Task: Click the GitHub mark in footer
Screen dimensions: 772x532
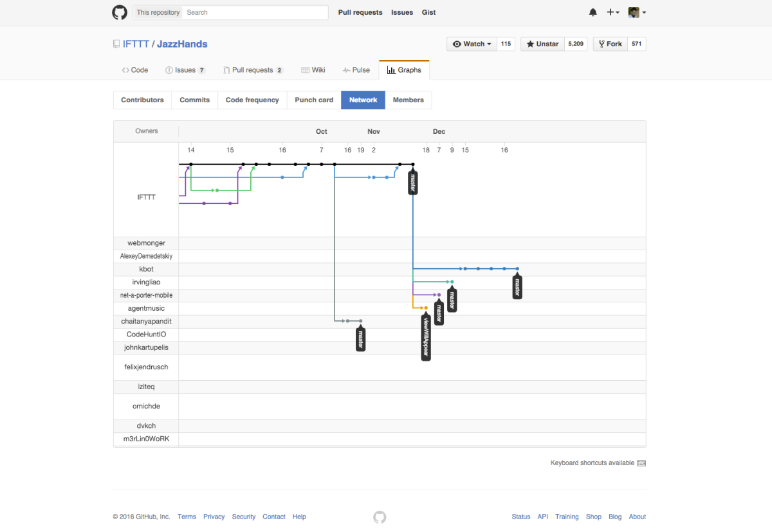Action: coord(380,517)
